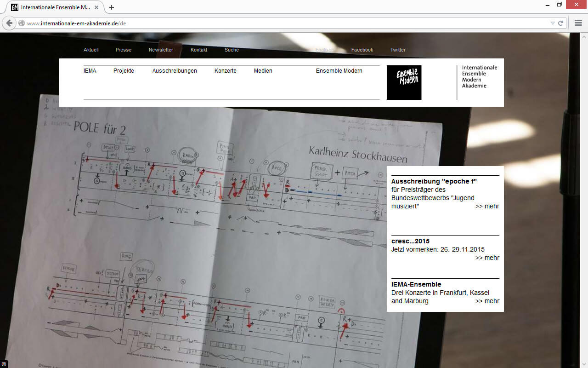The image size is (588, 368).
Task: Open the Suche search link
Action: point(232,50)
